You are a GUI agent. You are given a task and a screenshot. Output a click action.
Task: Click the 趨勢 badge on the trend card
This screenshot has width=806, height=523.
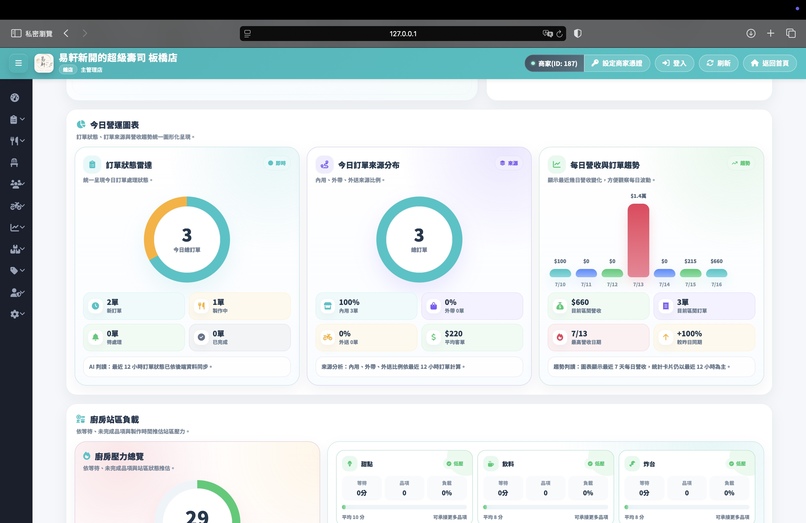(x=741, y=163)
